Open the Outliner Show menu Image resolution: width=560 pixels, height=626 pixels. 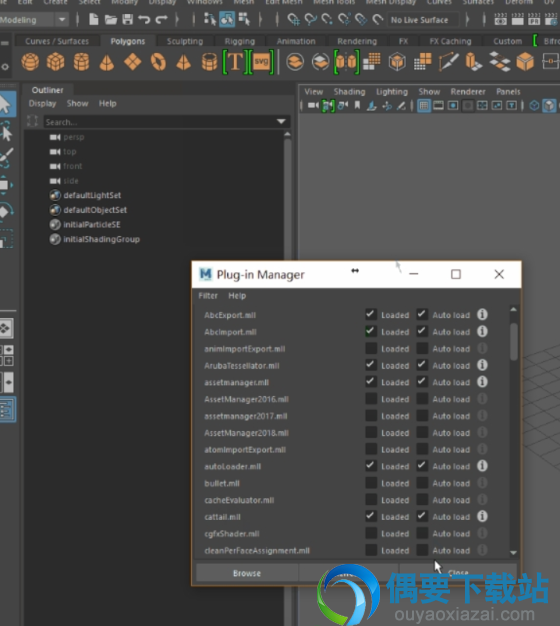pyautogui.click(x=77, y=103)
